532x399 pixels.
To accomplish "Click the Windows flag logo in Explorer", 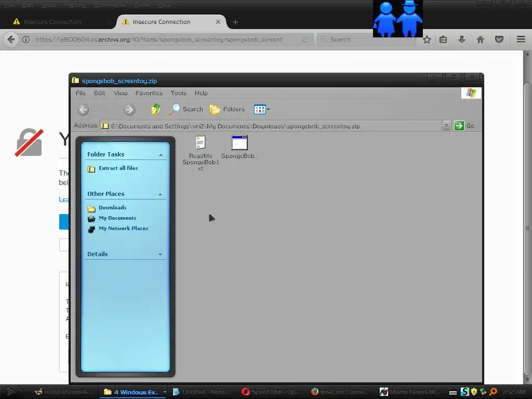I will coord(471,92).
